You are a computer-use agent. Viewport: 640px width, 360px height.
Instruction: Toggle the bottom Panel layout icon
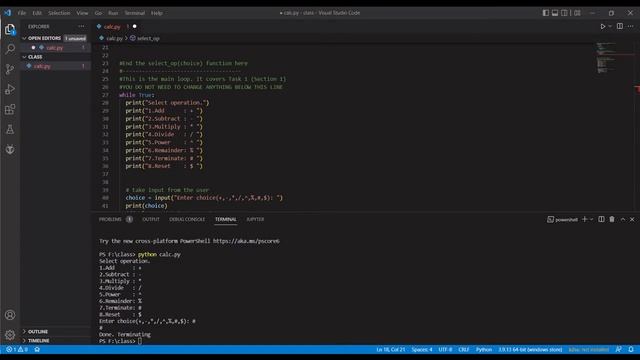click(x=555, y=13)
